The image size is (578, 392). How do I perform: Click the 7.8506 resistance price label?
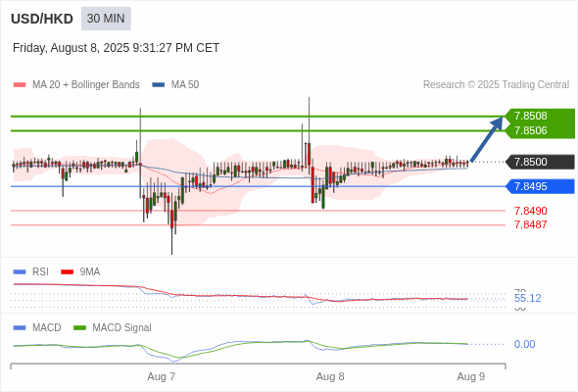(531, 130)
